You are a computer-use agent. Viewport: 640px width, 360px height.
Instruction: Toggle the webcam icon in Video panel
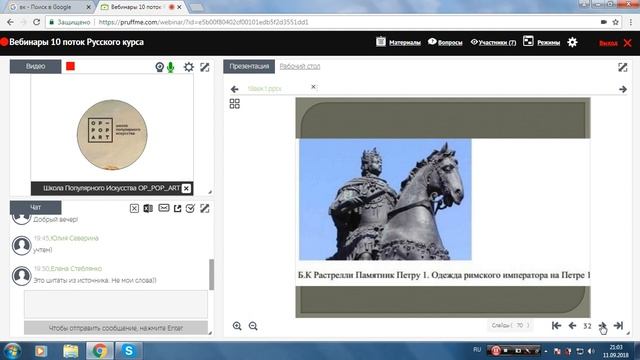click(x=160, y=67)
